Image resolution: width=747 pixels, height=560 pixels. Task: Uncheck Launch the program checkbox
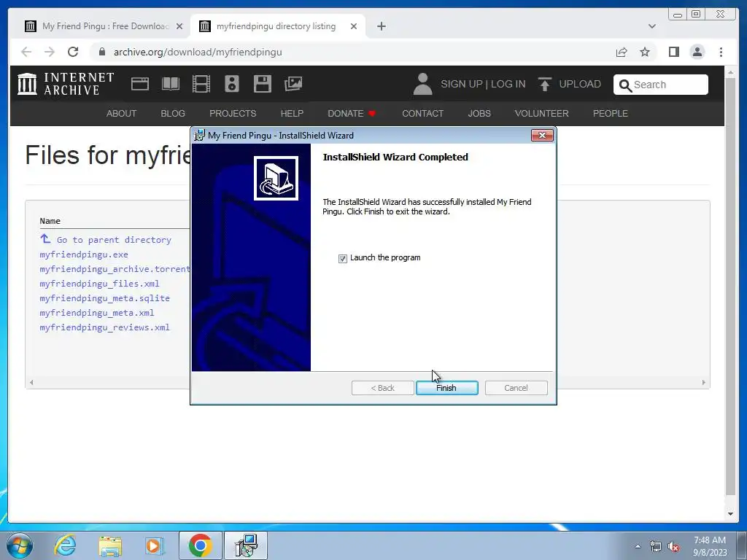pyautogui.click(x=343, y=259)
